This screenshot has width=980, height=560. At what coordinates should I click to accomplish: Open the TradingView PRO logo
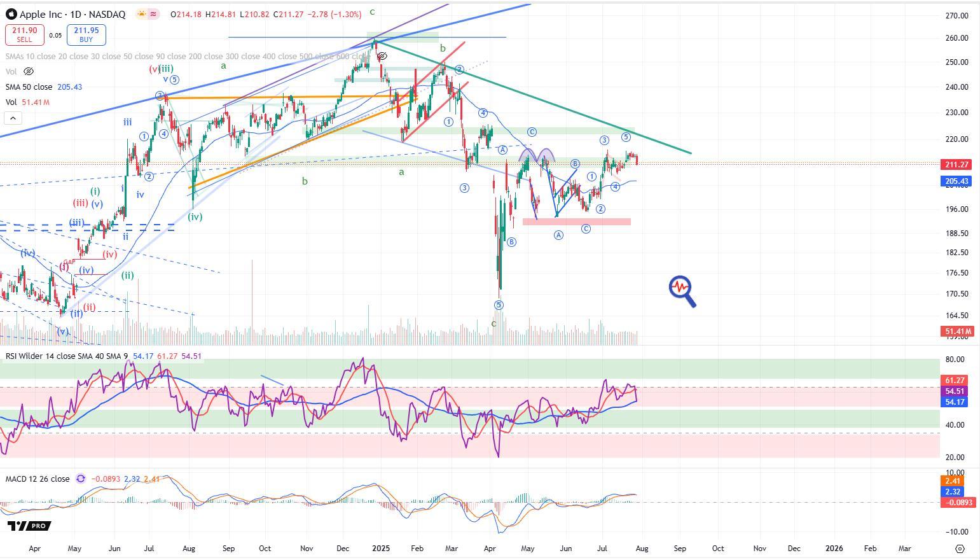29,526
